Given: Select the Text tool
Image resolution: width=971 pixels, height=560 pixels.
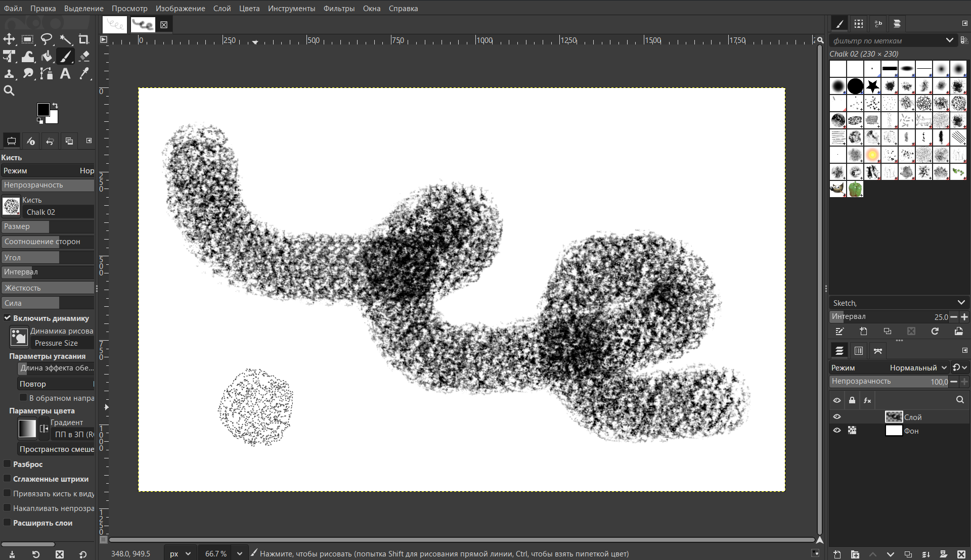Looking at the screenshot, I should (65, 74).
